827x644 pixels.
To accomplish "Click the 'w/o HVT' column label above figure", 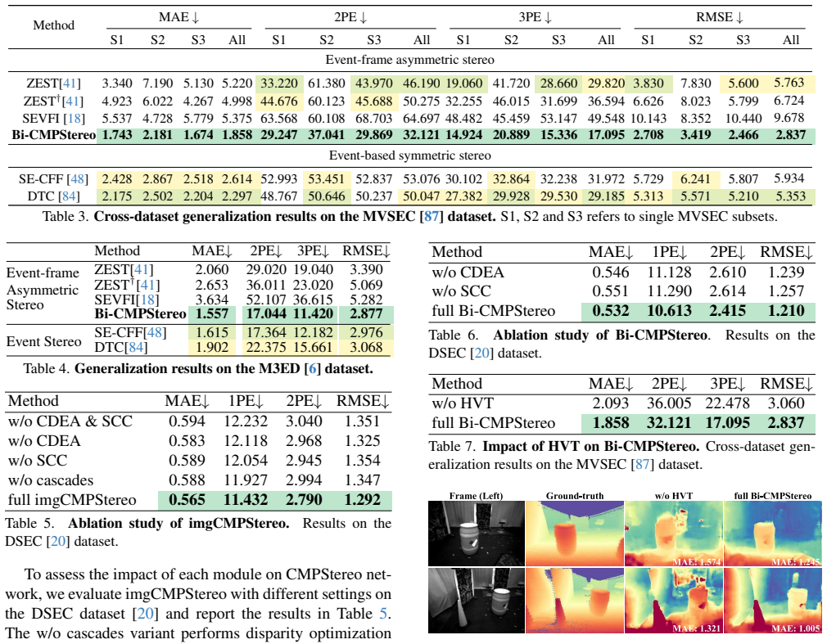I will tap(674, 495).
